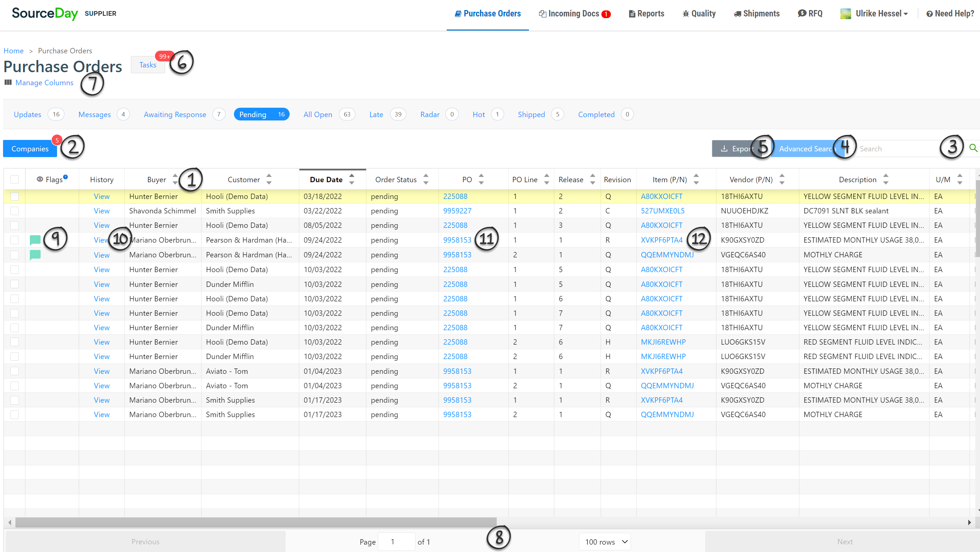This screenshot has height=552, width=980.
Task: Open the 100 rows page size dropdown
Action: click(x=605, y=542)
